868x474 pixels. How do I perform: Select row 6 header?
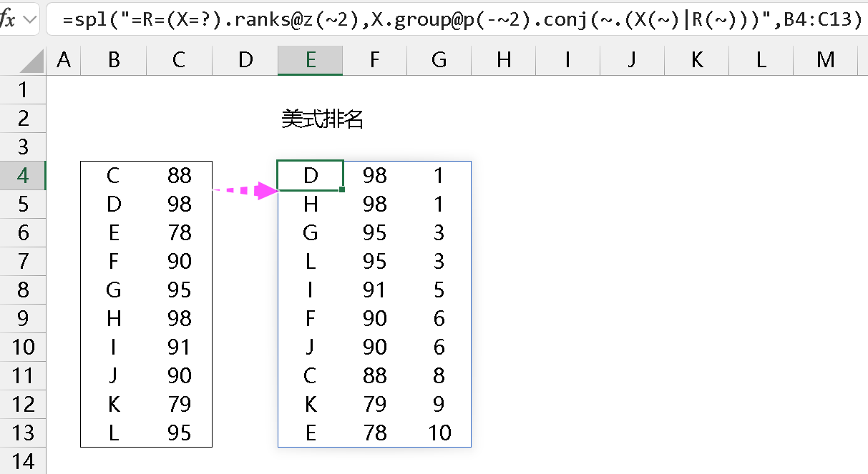(x=23, y=233)
